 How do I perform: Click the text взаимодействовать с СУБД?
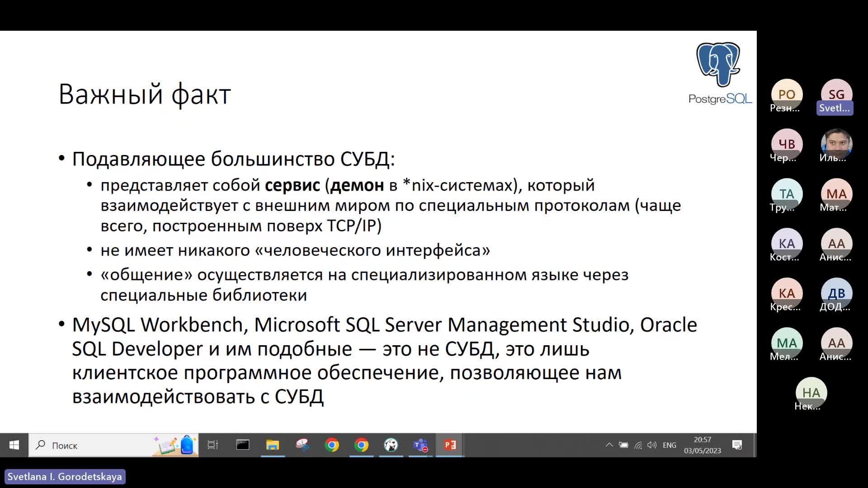(x=198, y=397)
